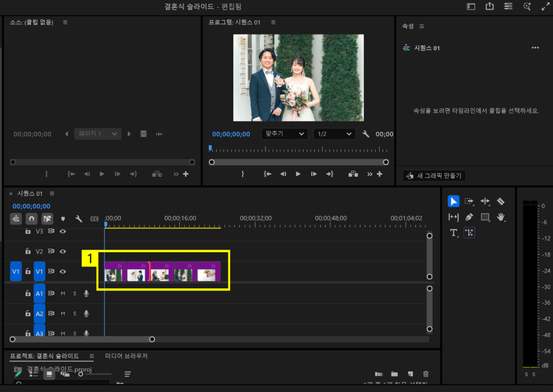Viewport: 553px width, 392px height.
Task: Click the Program monitor blue timecode
Action: [x=231, y=134]
